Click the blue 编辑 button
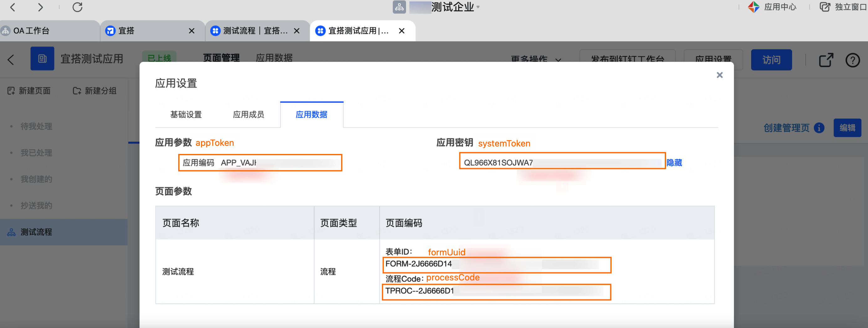The width and height of the screenshot is (868, 328). coord(847,128)
